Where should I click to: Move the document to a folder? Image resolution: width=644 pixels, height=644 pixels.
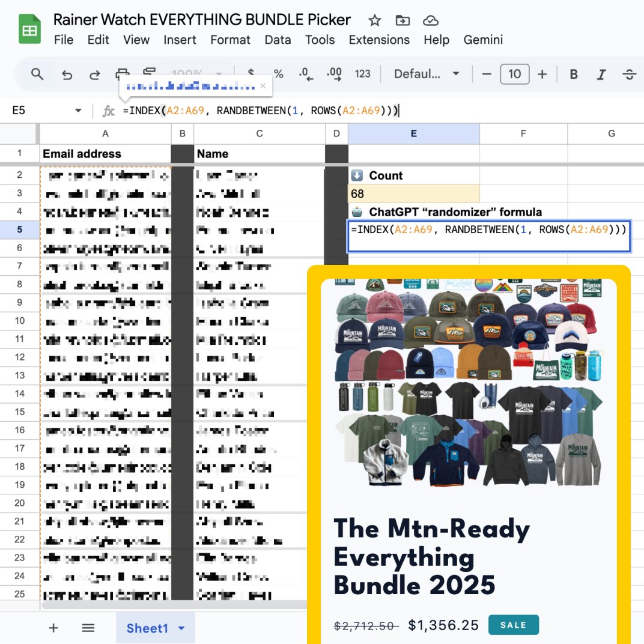point(402,20)
